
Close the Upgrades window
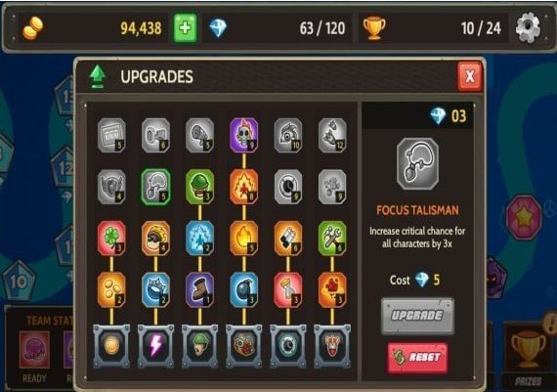click(x=470, y=76)
